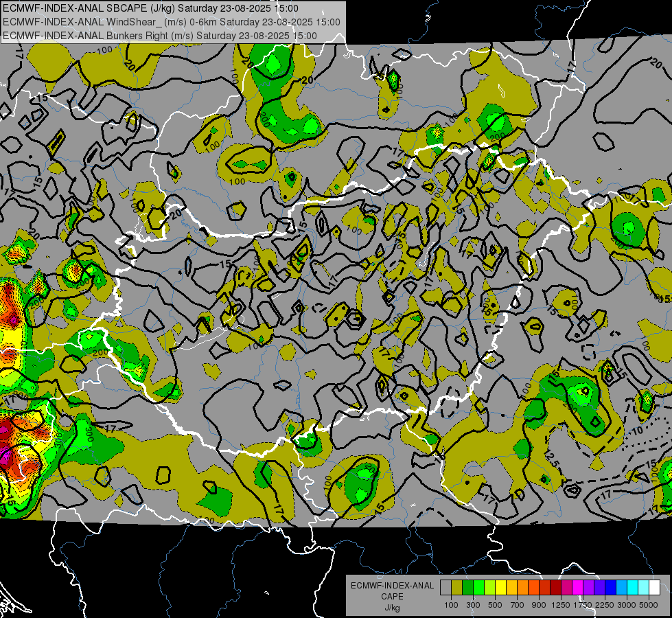The height and width of the screenshot is (618, 672).
Task: Click the legend value 5000
Action: point(649,605)
